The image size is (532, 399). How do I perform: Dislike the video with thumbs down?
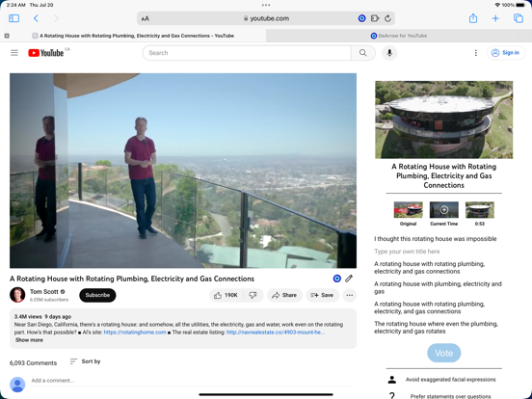click(253, 295)
